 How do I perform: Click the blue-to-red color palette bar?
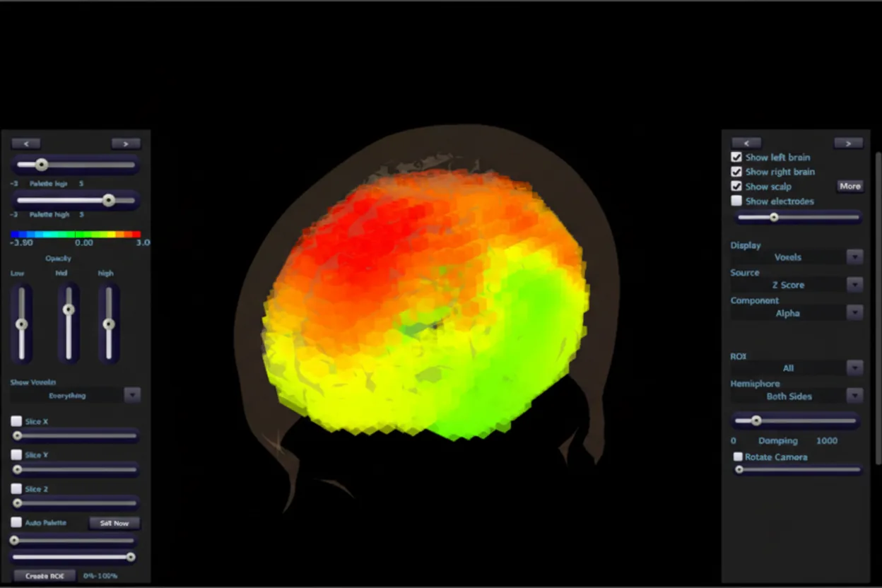click(76, 234)
